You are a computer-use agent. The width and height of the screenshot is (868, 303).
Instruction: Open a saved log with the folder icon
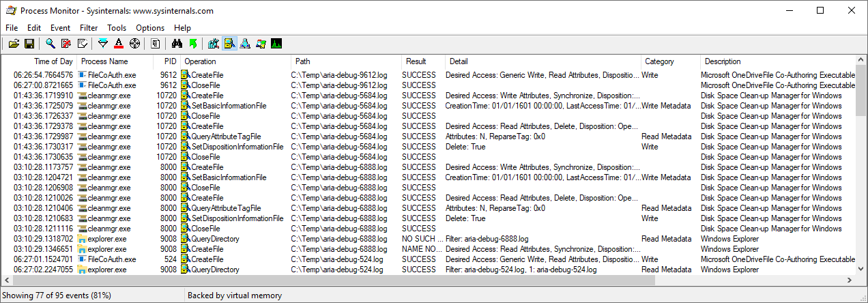click(14, 44)
